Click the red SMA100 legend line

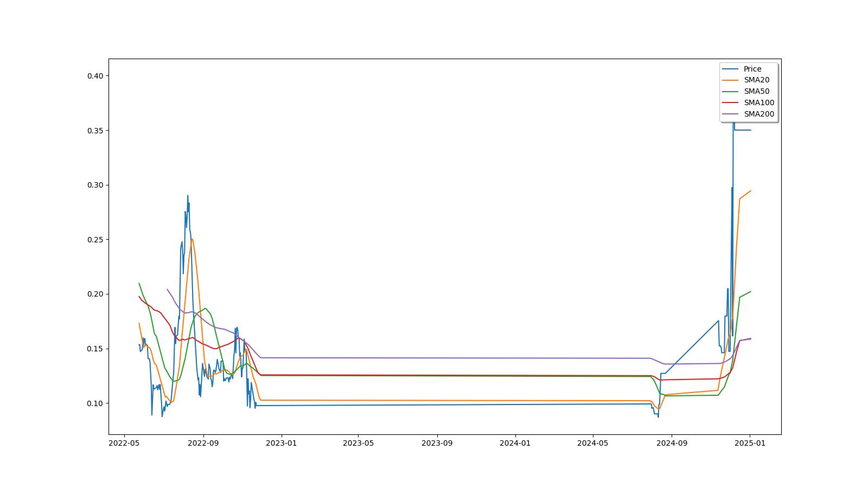[x=731, y=103]
